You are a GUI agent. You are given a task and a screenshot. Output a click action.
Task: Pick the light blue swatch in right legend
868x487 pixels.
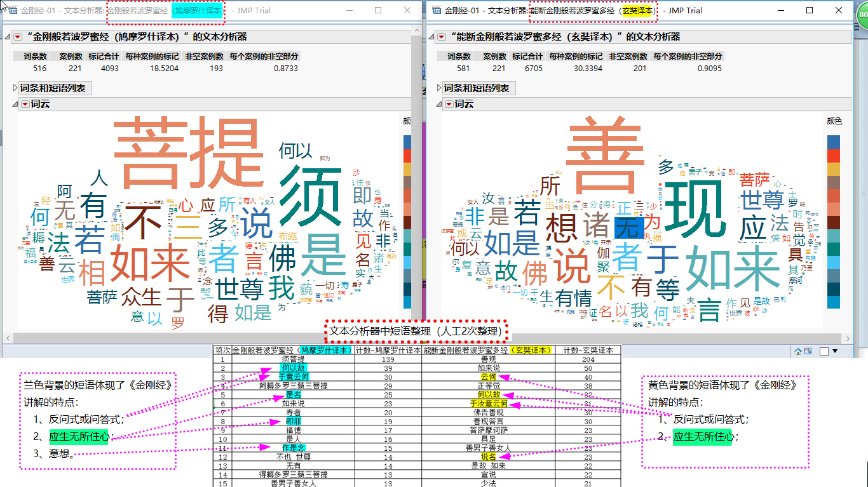click(833, 262)
